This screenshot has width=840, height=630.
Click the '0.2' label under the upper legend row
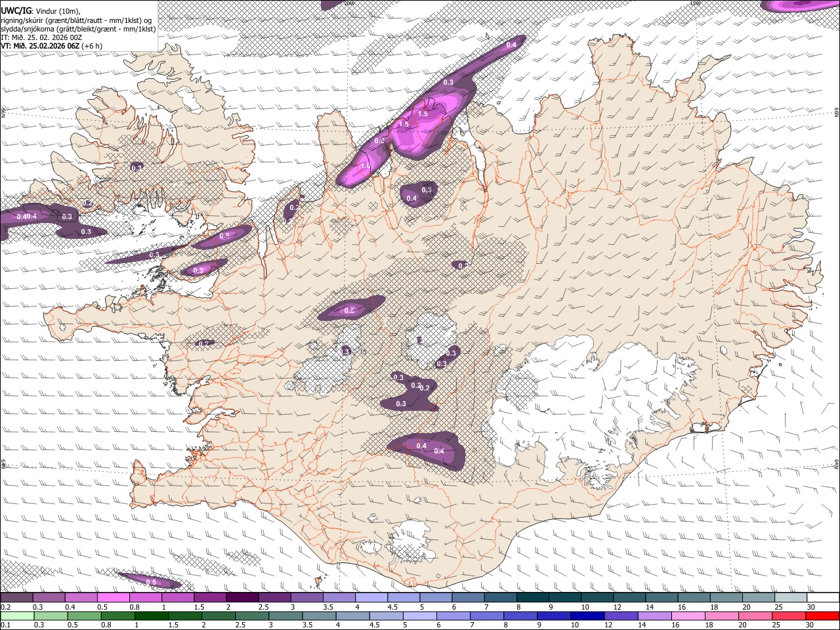[x=5, y=607]
